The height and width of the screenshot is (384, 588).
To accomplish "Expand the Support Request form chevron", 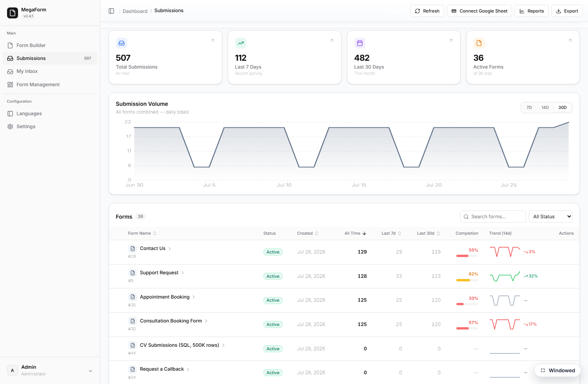I will 183,273.
